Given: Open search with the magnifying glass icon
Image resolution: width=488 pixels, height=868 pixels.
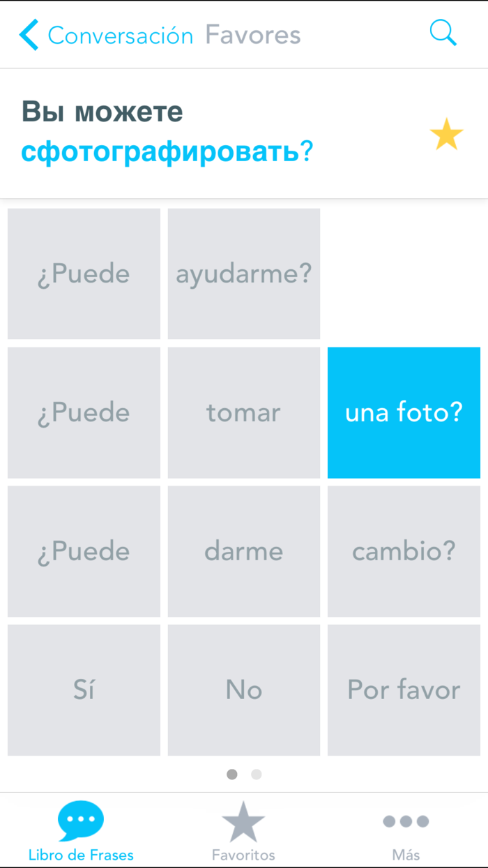Looking at the screenshot, I should coord(443,33).
